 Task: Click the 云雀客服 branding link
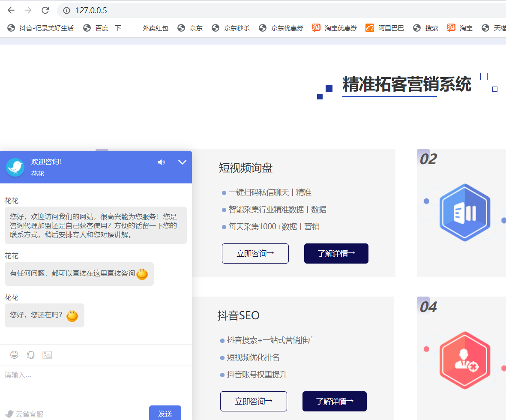click(25, 414)
